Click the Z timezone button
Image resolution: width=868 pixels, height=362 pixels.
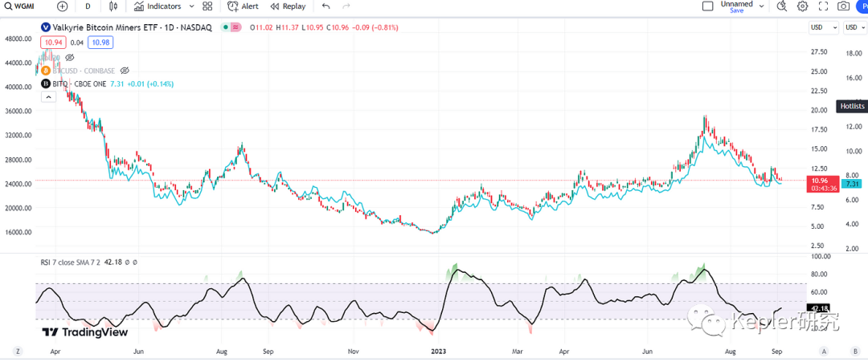point(18,351)
